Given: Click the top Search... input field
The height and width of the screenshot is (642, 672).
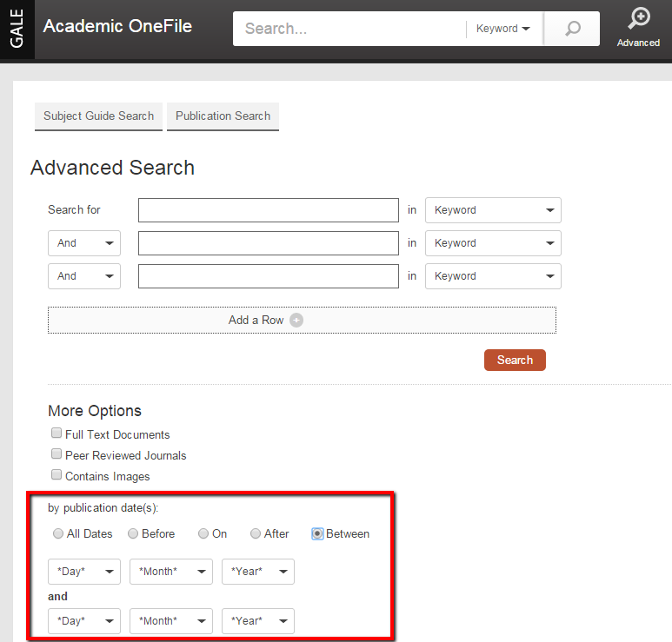Looking at the screenshot, I should 349,29.
